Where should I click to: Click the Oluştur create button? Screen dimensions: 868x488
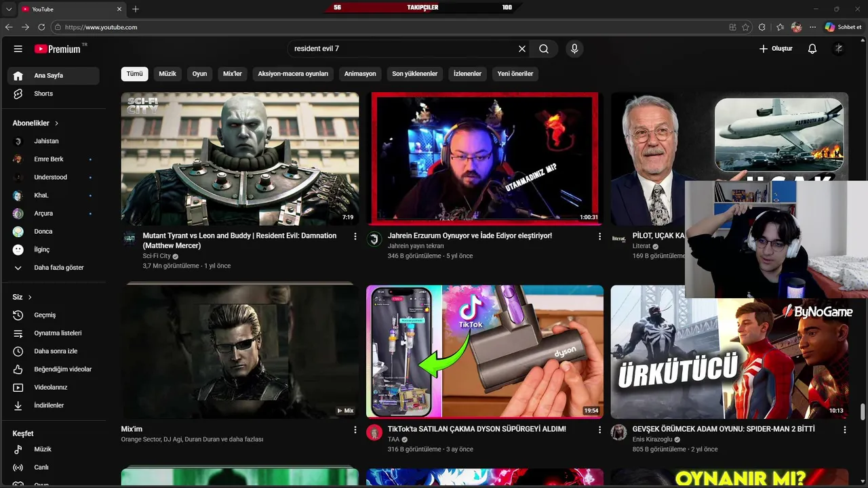775,49
